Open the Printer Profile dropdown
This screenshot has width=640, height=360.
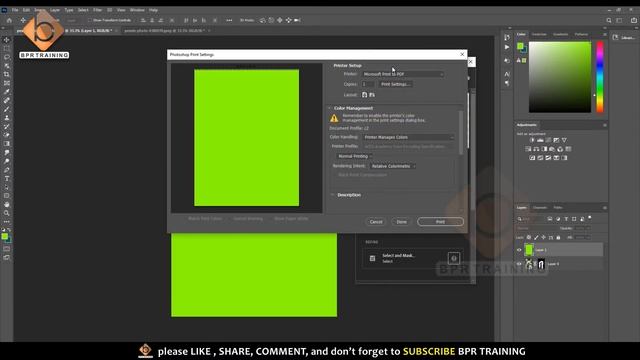click(408, 146)
